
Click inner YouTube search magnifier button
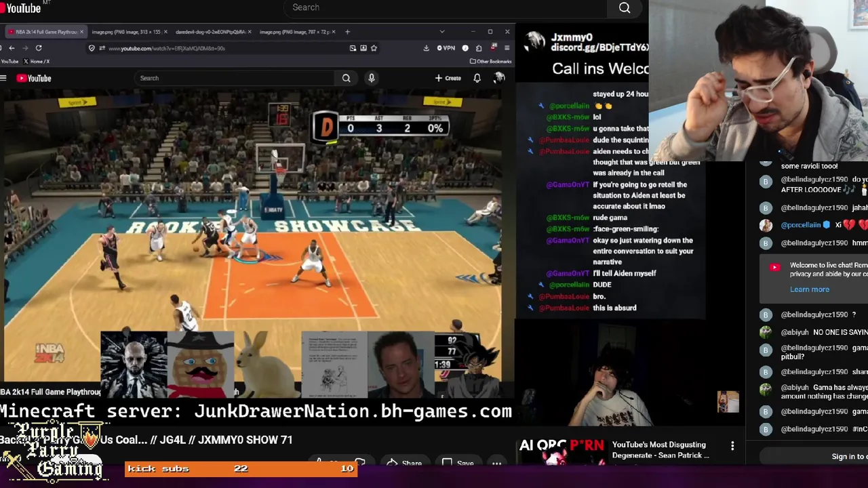tap(346, 78)
